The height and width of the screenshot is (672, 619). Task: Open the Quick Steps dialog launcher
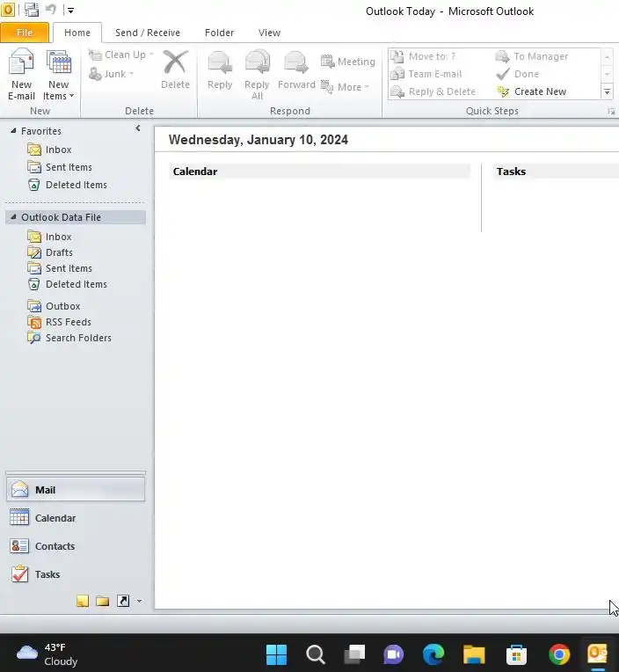pos(611,112)
